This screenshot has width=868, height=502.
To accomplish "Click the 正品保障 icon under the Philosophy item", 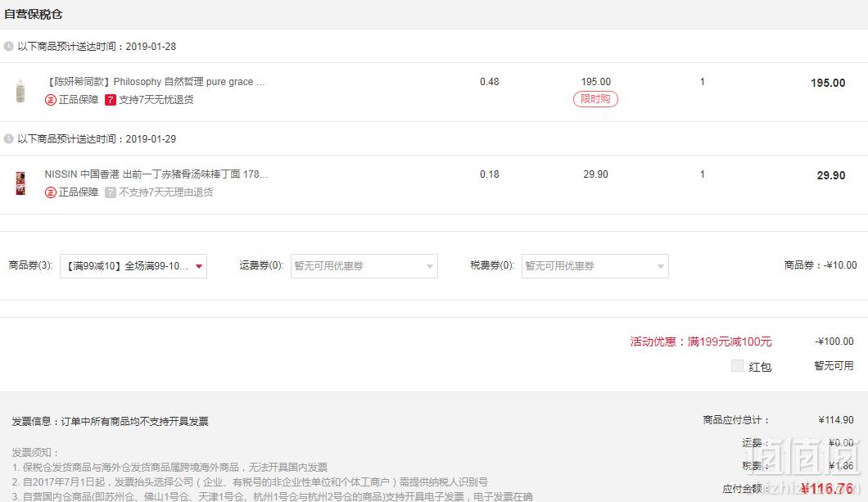I will (51, 100).
